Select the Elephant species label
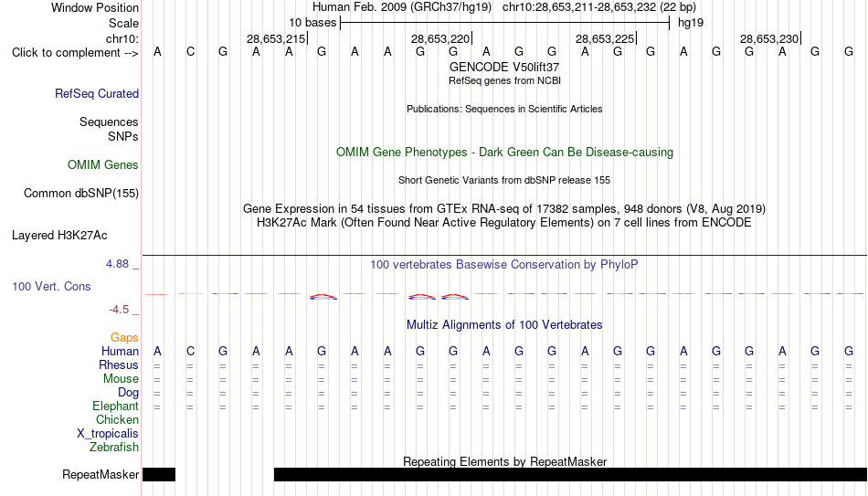 click(116, 406)
